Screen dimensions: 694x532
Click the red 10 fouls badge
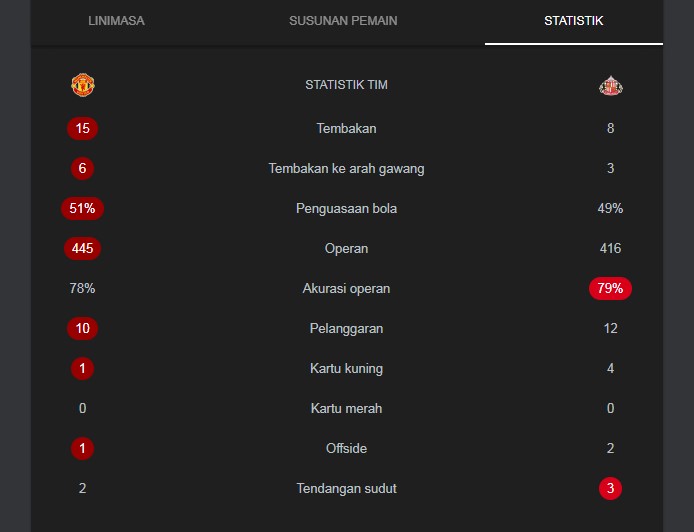click(x=82, y=328)
